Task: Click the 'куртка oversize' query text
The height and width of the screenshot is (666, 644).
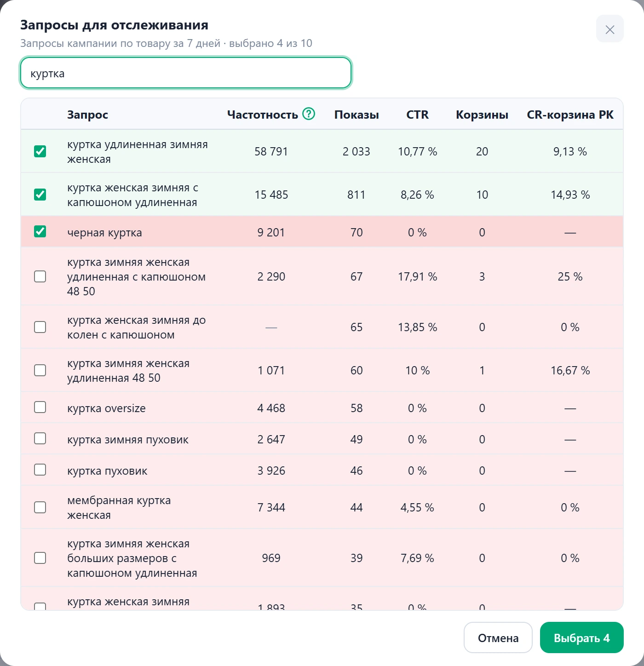Action: click(x=107, y=408)
